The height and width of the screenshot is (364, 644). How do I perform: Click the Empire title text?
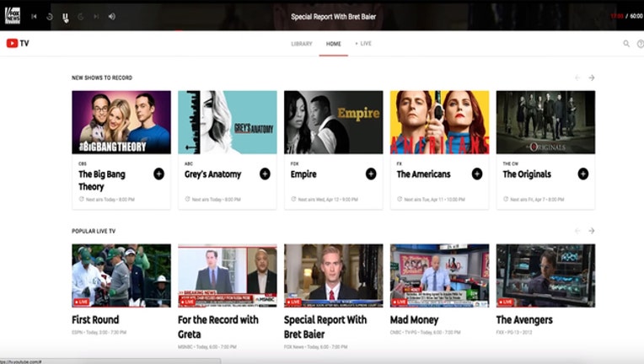pyautogui.click(x=303, y=174)
